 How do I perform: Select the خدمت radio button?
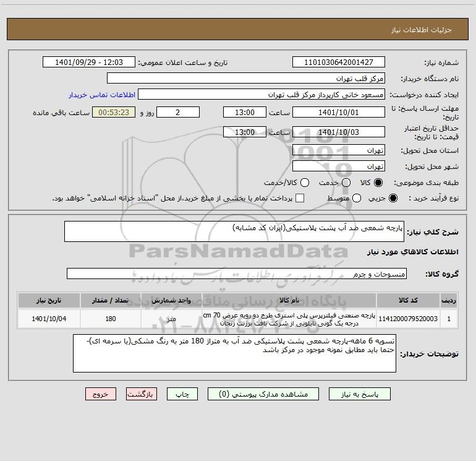346,183
